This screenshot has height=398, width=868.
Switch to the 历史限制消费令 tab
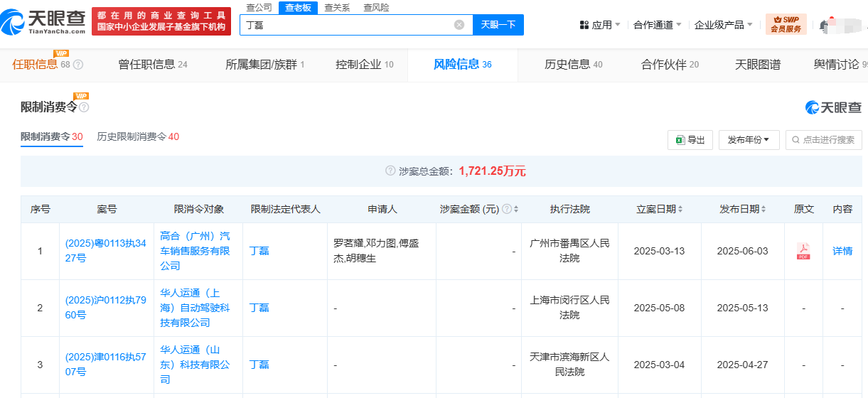(x=138, y=136)
